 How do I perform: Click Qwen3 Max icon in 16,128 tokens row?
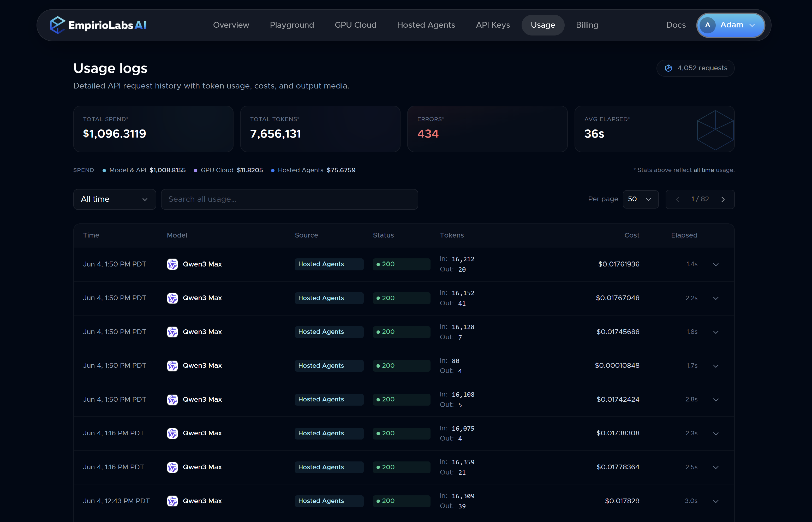[172, 332]
